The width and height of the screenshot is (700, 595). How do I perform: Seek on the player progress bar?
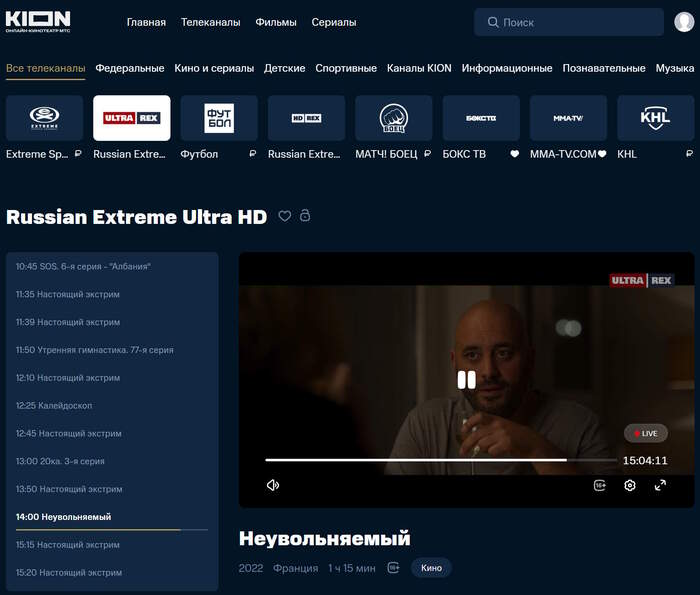tap(441, 460)
